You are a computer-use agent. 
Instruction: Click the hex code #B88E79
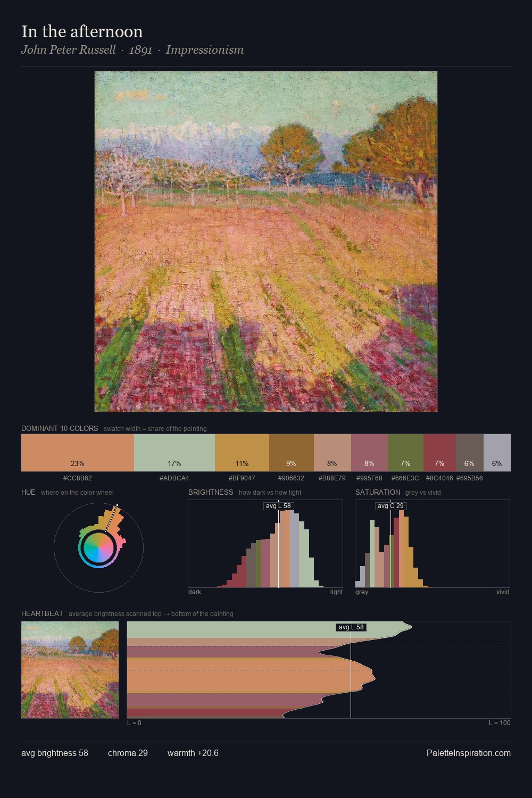332,478
